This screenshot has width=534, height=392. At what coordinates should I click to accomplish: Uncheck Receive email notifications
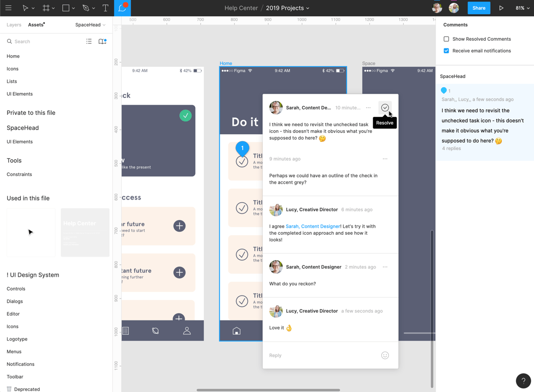pos(446,51)
